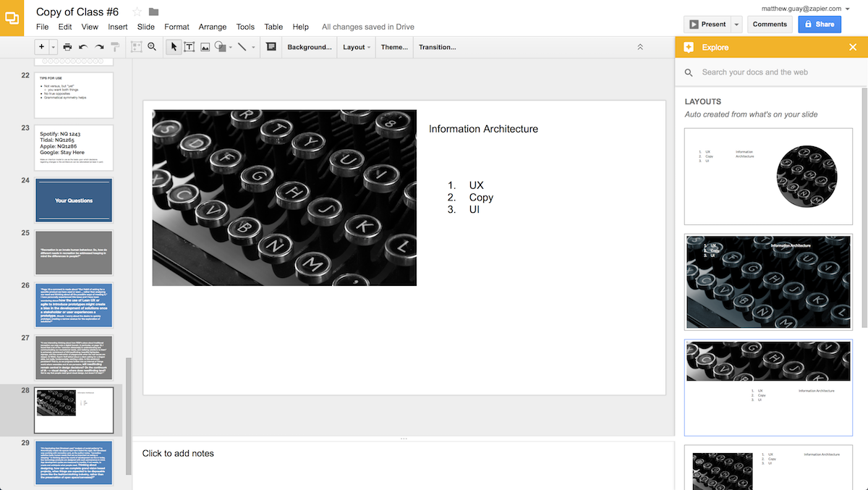868x490 pixels.
Task: Apply the circular image layout suggestion
Action: pyautogui.click(x=768, y=177)
